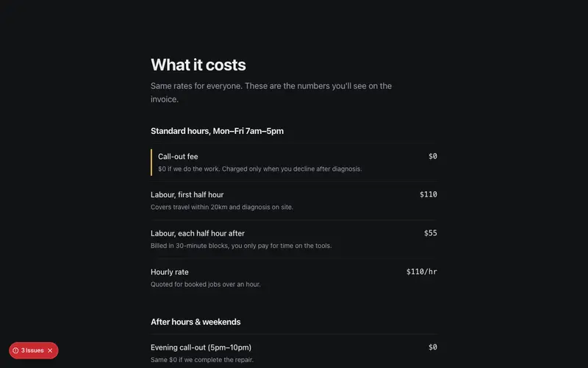This screenshot has height=368, width=588.
Task: Select the What it costs heading
Action: click(198, 65)
